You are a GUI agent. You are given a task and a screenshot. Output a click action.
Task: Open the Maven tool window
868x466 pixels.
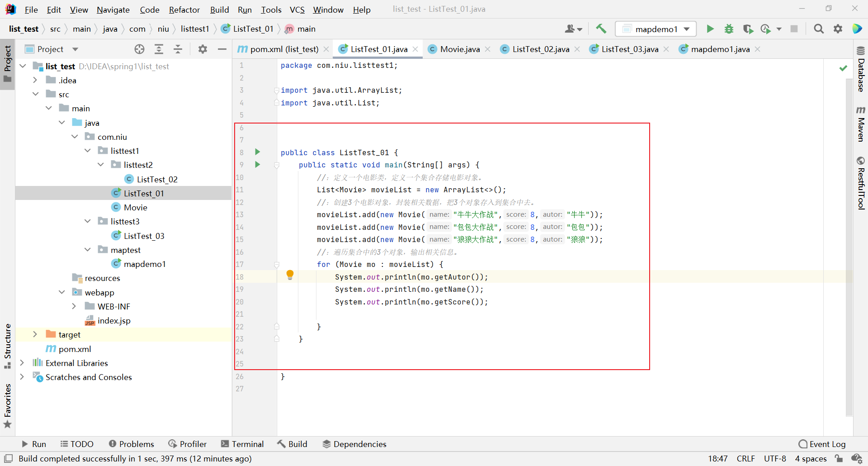click(861, 124)
